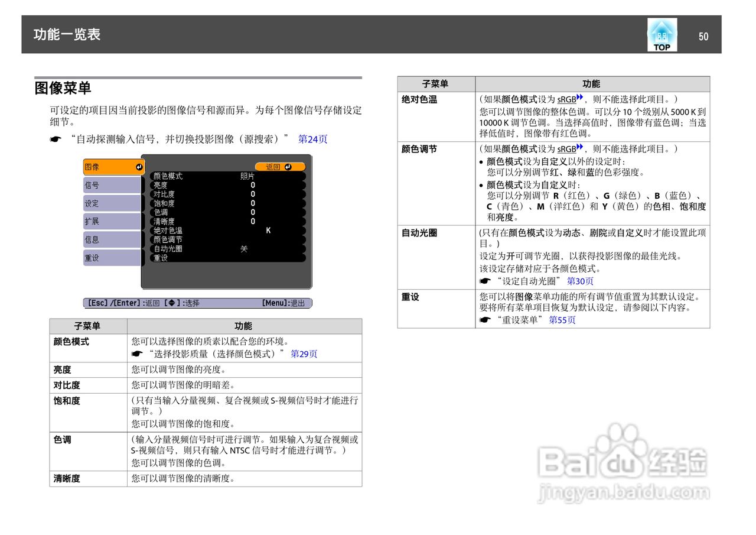Screen dimensions: 756x535
Task: Click the enter arrow icon on 图像 tab
Action: point(139,167)
